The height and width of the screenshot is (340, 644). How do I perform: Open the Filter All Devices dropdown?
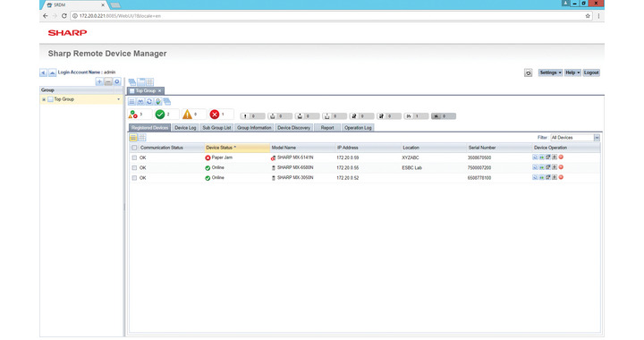point(597,138)
